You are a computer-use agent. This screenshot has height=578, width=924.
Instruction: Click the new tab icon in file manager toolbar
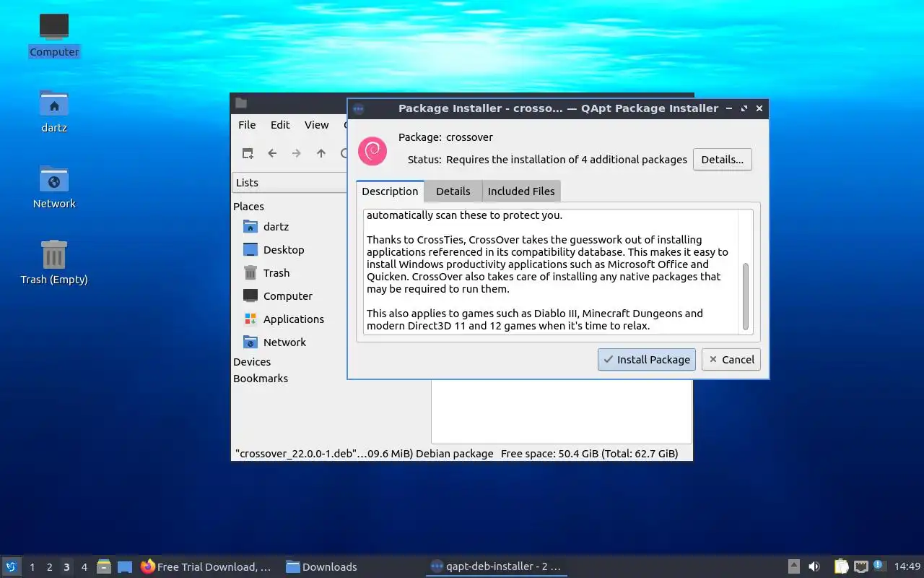(248, 153)
